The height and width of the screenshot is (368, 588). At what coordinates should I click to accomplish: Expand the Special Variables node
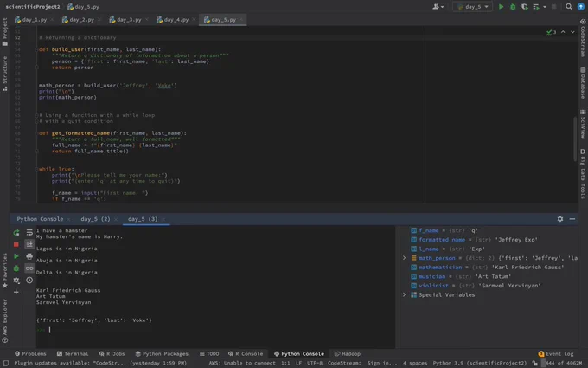pos(405,294)
